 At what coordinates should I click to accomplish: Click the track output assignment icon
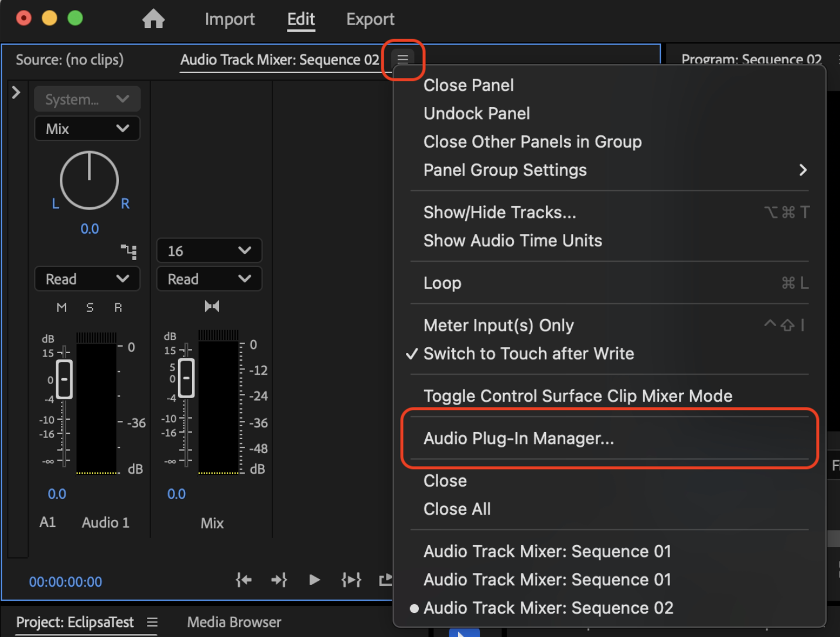[129, 252]
